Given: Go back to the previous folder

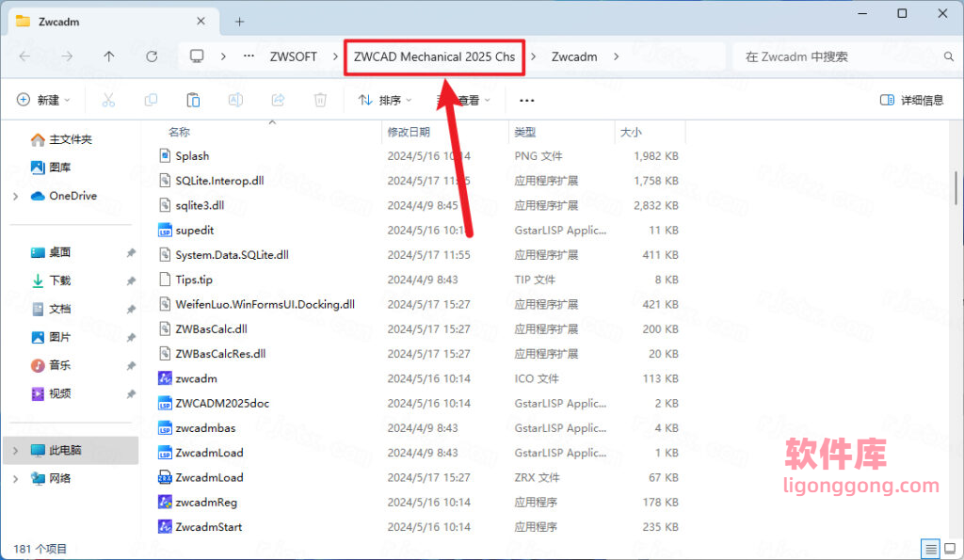Looking at the screenshot, I should pos(24,56).
